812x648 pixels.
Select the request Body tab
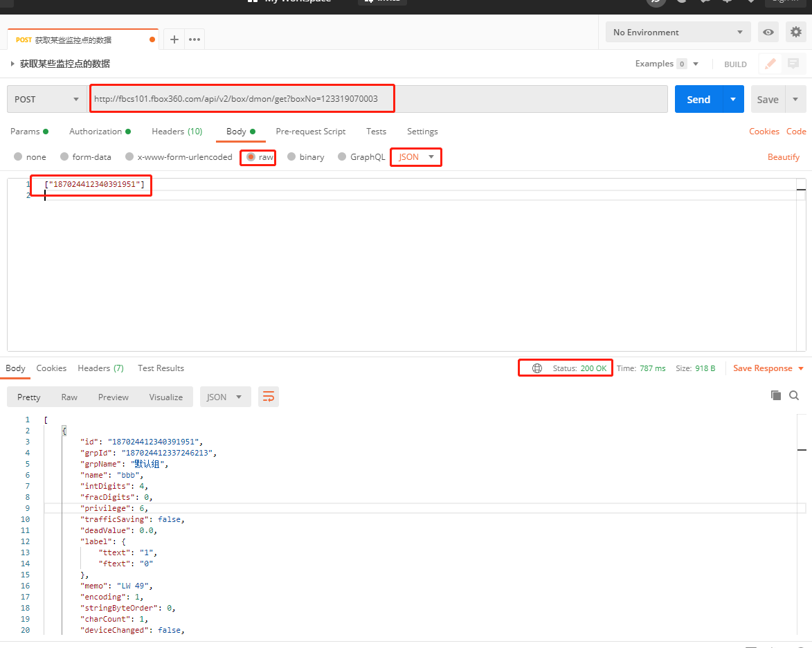tap(241, 132)
